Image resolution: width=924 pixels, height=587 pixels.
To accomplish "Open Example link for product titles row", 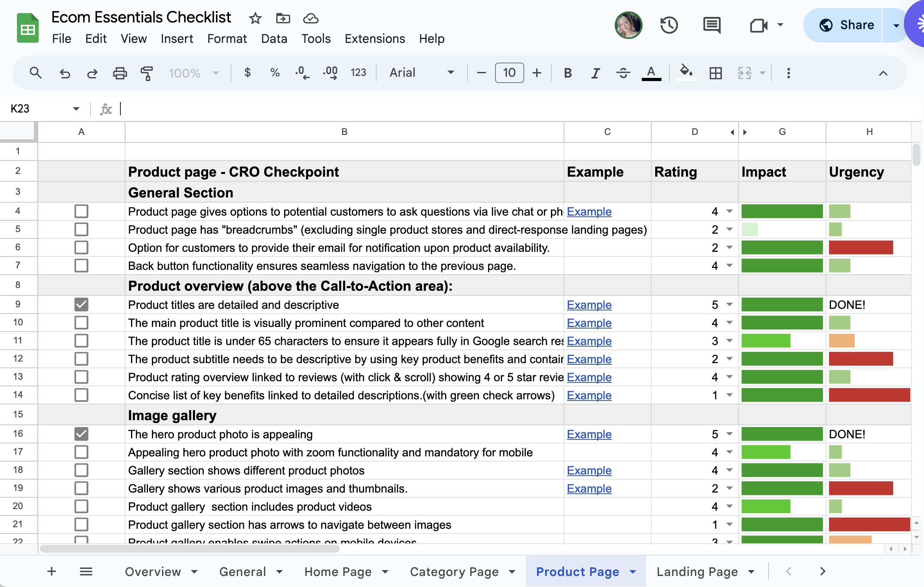I will pyautogui.click(x=589, y=305).
